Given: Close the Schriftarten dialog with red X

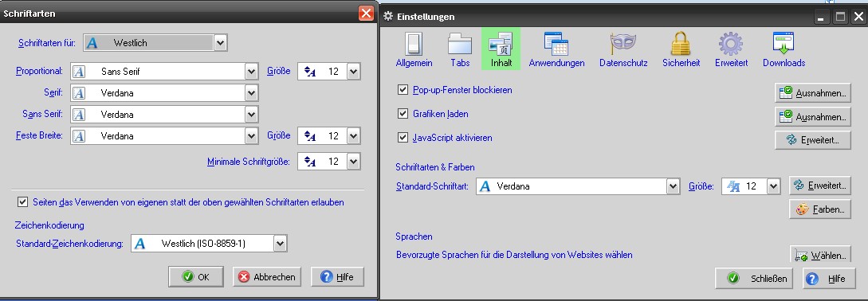Looking at the screenshot, I should coord(366,14).
